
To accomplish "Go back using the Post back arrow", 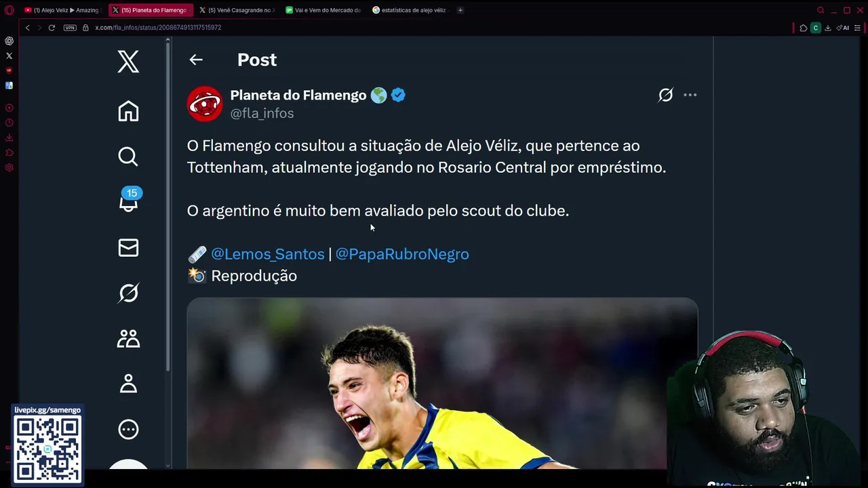I will pos(196,60).
